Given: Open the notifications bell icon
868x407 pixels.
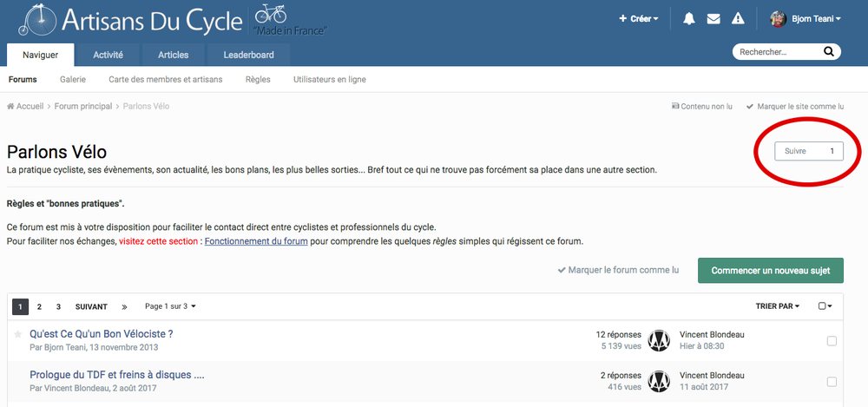Looking at the screenshot, I should tap(689, 18).
